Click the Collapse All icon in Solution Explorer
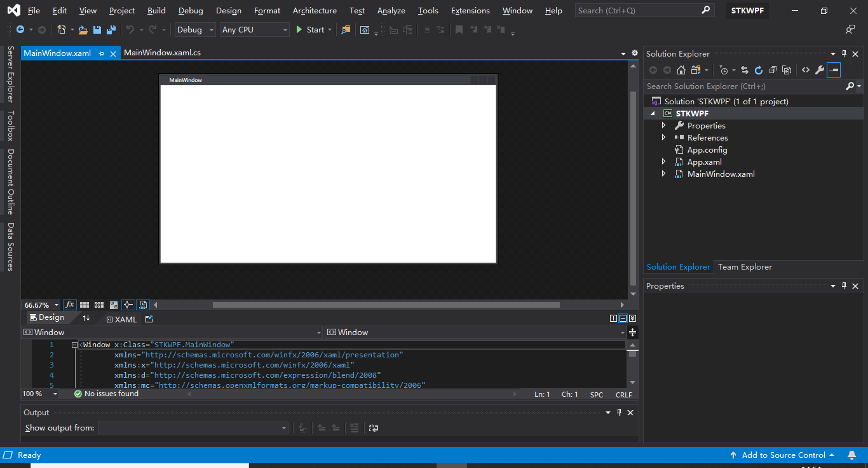This screenshot has width=868, height=468. point(773,69)
